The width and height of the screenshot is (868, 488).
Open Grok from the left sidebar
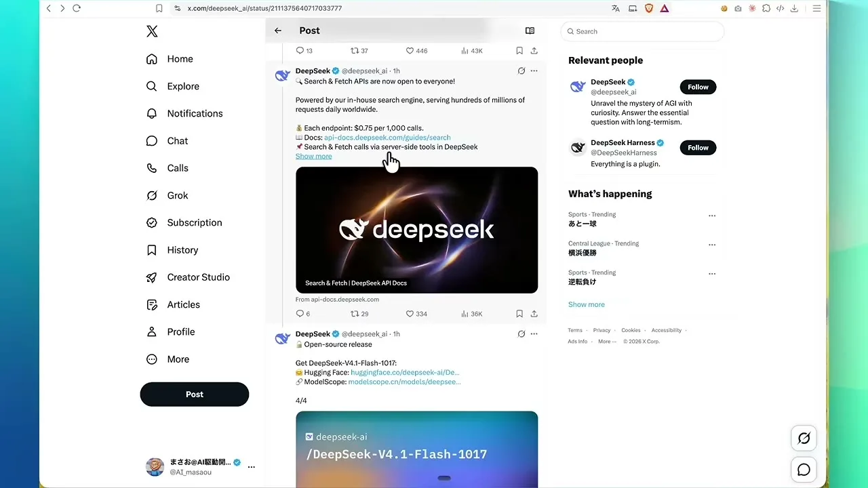pyautogui.click(x=167, y=195)
